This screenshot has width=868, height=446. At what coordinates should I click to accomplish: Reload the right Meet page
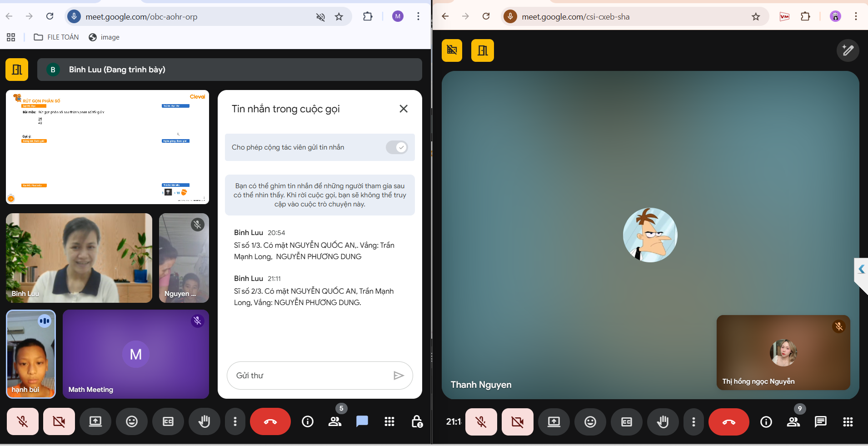486,16
